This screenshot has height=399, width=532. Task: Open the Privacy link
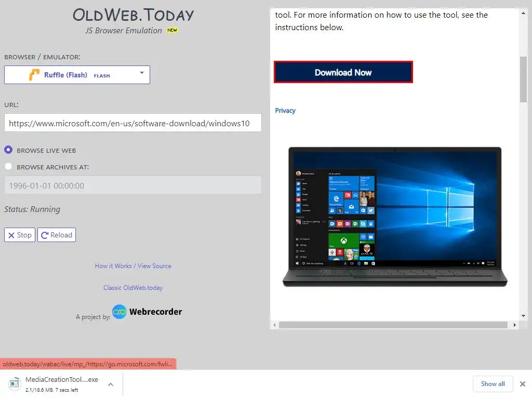[285, 111]
